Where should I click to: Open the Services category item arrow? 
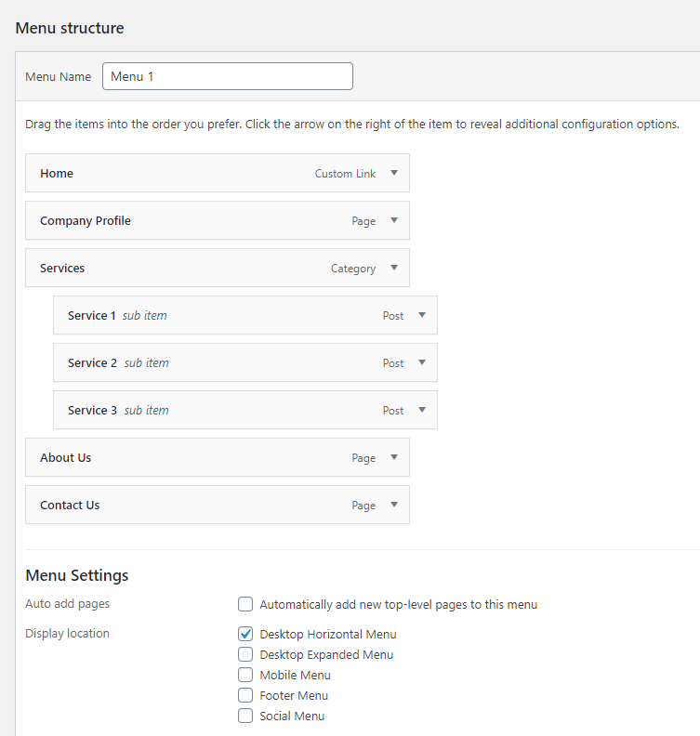click(x=394, y=268)
